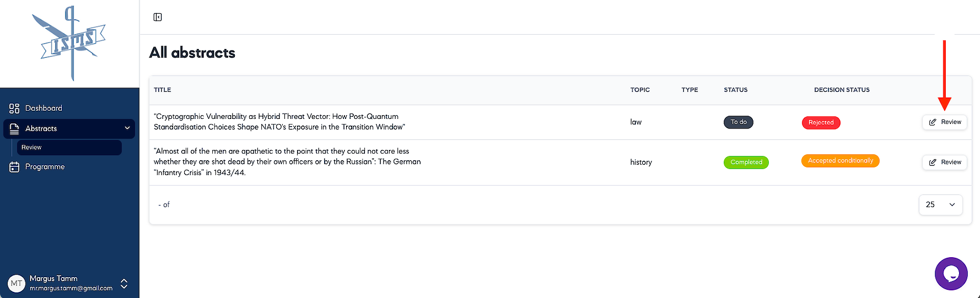Click the Programme calendar icon

pos(14,167)
